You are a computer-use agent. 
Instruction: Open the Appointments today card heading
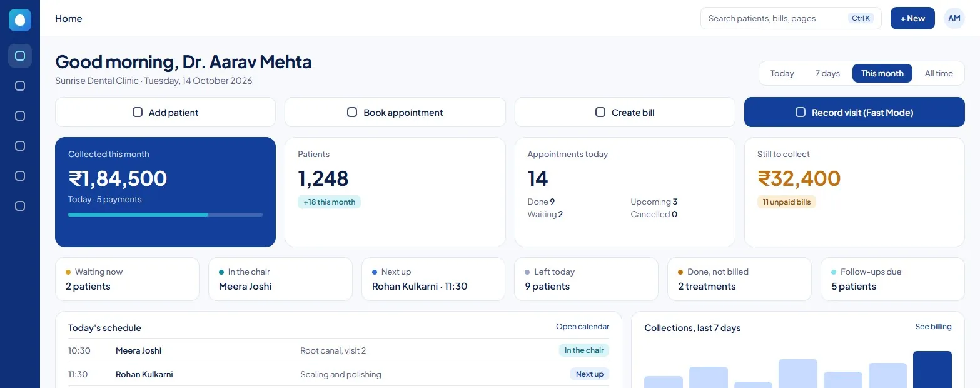pyautogui.click(x=567, y=154)
